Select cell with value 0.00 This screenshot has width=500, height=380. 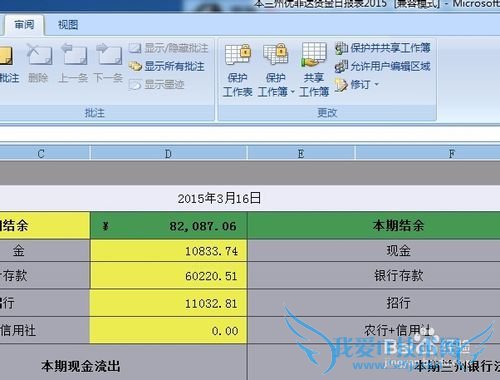click(x=168, y=331)
